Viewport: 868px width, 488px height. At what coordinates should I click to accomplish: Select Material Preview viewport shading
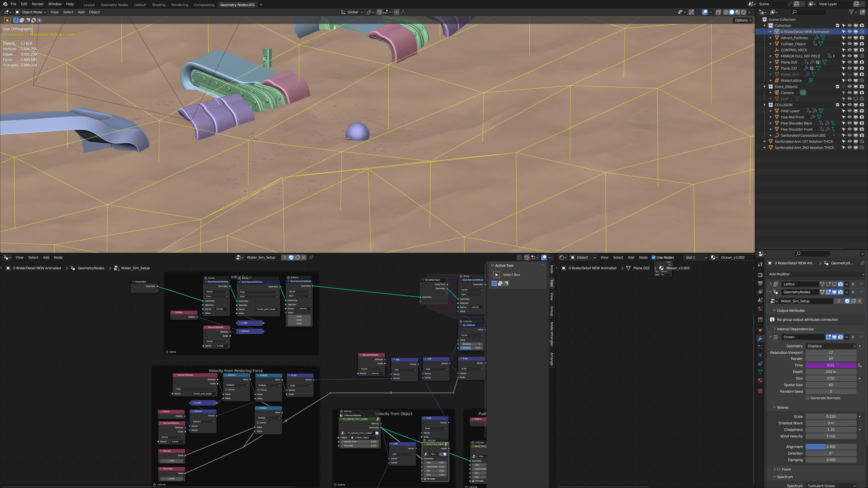pos(738,12)
